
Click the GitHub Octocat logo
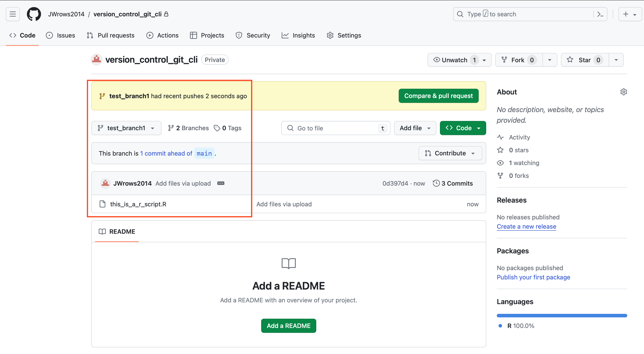(x=34, y=14)
